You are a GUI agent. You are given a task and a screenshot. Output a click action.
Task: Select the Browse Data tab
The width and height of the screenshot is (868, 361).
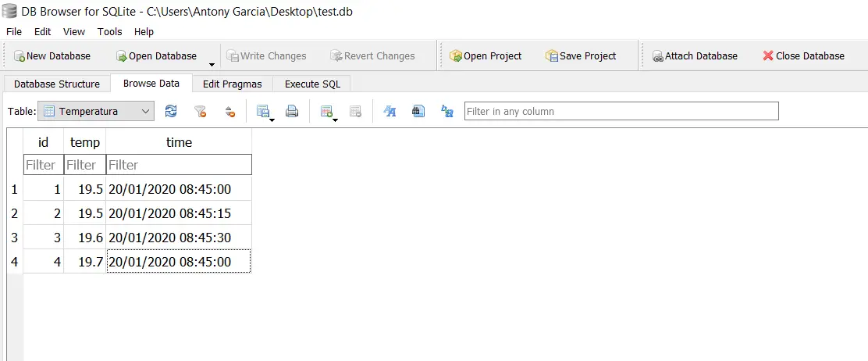tap(151, 83)
